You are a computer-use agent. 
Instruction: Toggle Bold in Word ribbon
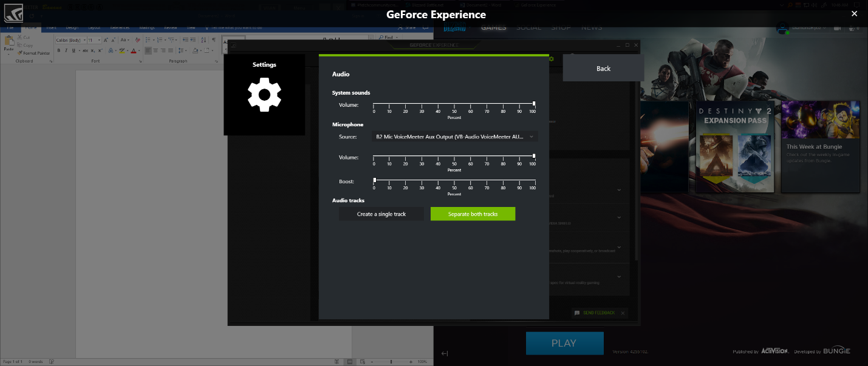(58, 50)
